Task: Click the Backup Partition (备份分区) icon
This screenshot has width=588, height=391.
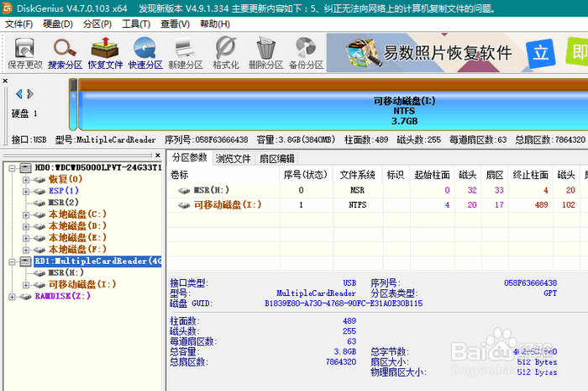Action: click(x=306, y=53)
